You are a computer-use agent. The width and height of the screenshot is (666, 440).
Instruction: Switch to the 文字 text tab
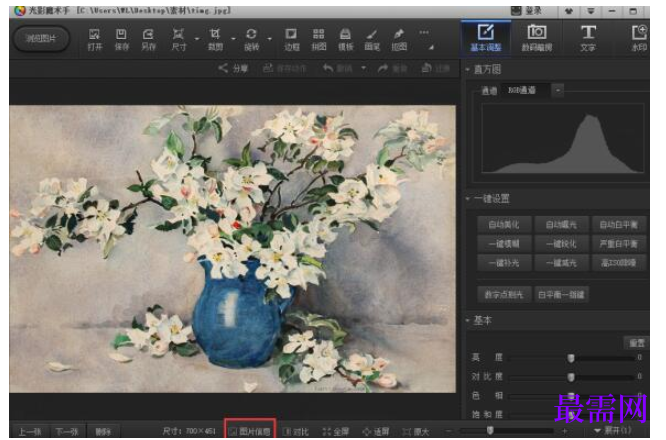[x=588, y=38]
